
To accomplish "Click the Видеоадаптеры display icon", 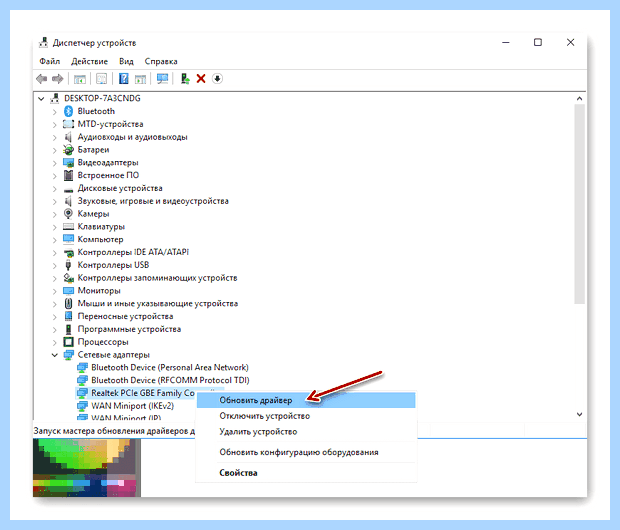I will [68, 163].
